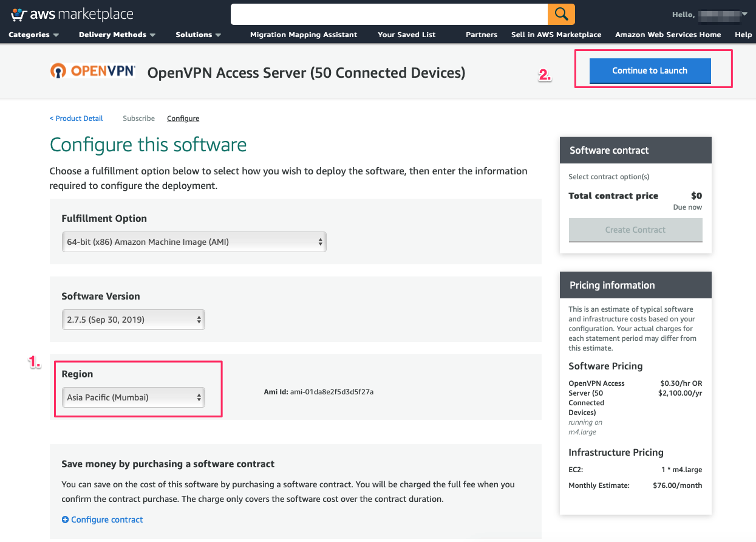
Task: Click the Select contract option(s) text
Action: [x=609, y=177]
